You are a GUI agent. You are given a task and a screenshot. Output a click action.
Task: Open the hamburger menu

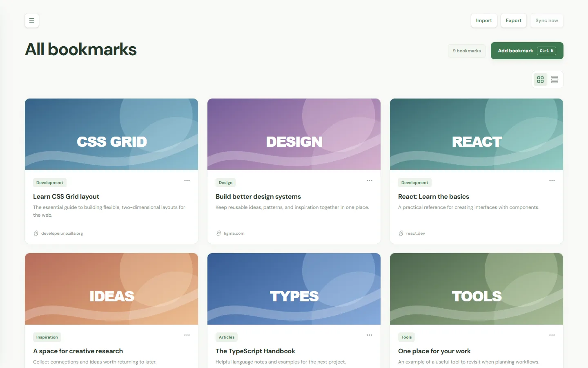pyautogui.click(x=32, y=20)
